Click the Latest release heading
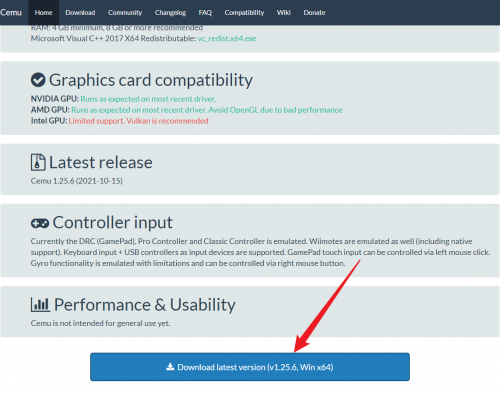500x393 pixels. click(101, 162)
